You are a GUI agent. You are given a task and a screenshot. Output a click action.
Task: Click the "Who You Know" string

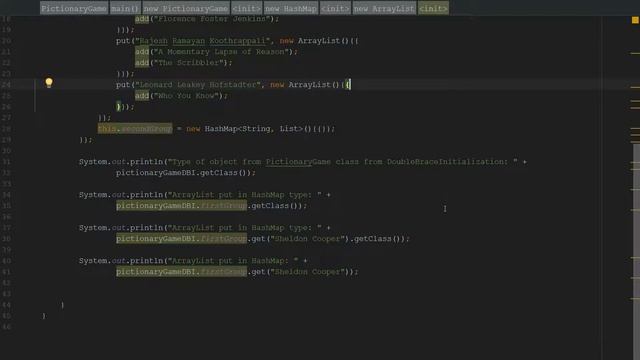[187, 96]
